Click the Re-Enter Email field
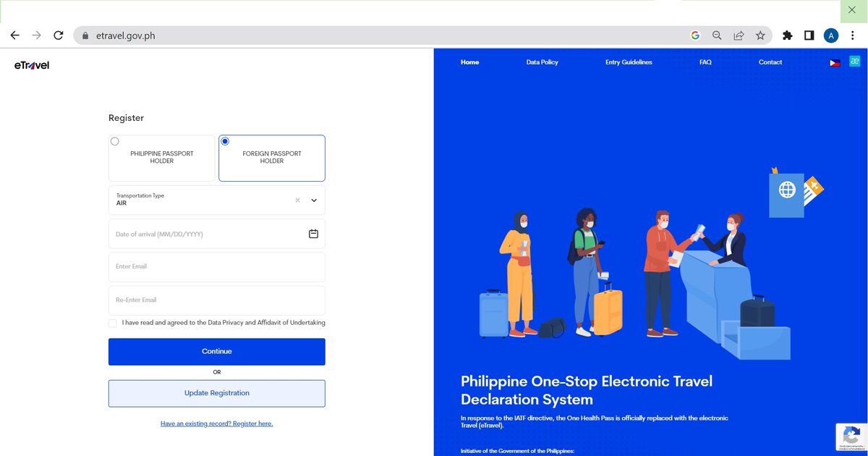 click(x=217, y=300)
